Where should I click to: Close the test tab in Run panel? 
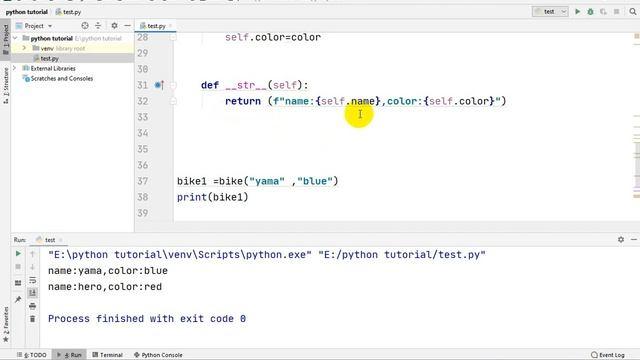[61, 240]
